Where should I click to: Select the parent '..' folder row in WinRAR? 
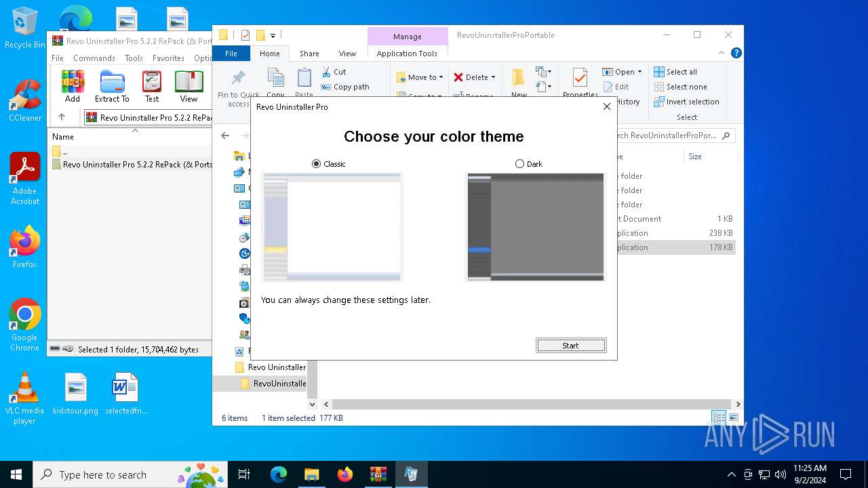coord(131,151)
